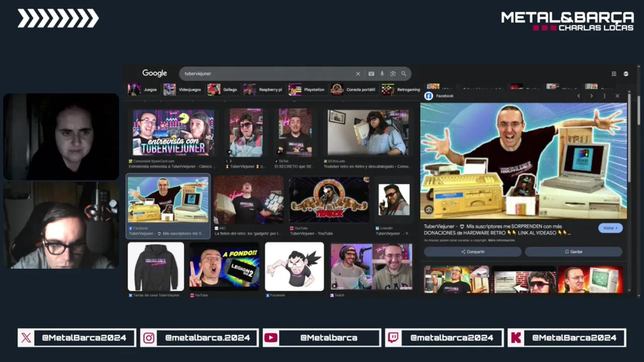This screenshot has width=644, height=362.
Task: Click the preview panel scroll-down arrow
Action: click(x=629, y=291)
